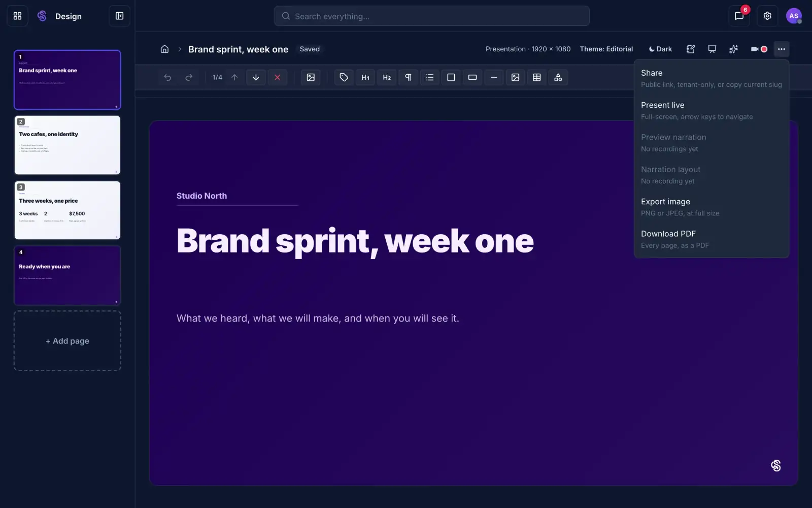This screenshot has height=508, width=812.
Task: Open the AS user avatar menu
Action: pos(794,16)
